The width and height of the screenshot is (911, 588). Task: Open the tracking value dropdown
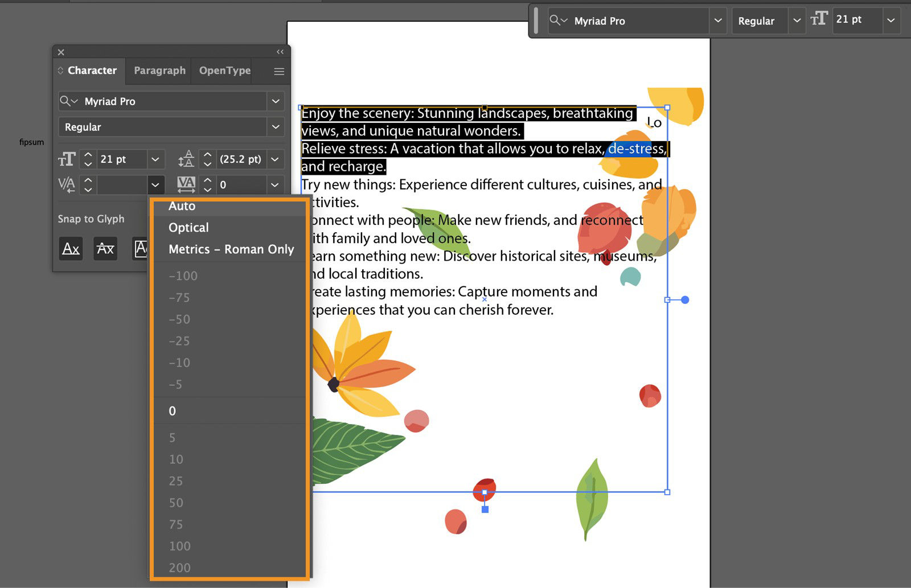click(x=275, y=184)
